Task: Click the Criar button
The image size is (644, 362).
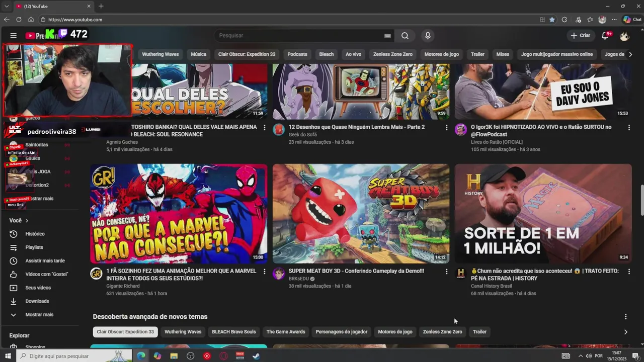Action: pos(580,36)
